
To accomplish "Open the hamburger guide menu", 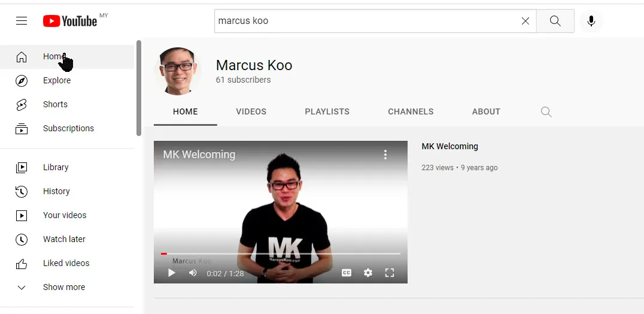I will pyautogui.click(x=22, y=20).
